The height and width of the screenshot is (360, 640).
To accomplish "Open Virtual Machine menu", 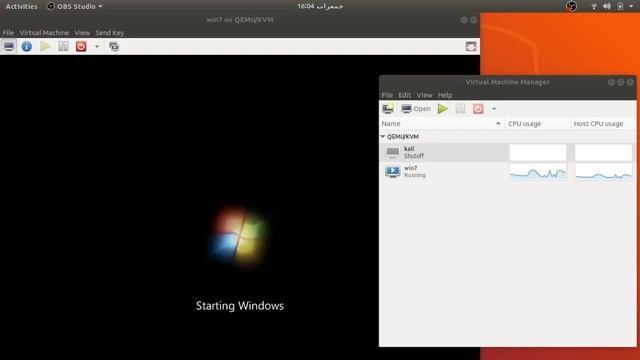I will click(x=44, y=33).
